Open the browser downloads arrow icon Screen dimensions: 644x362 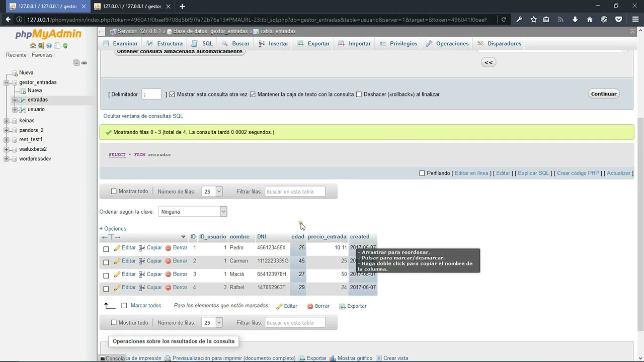[575, 20]
